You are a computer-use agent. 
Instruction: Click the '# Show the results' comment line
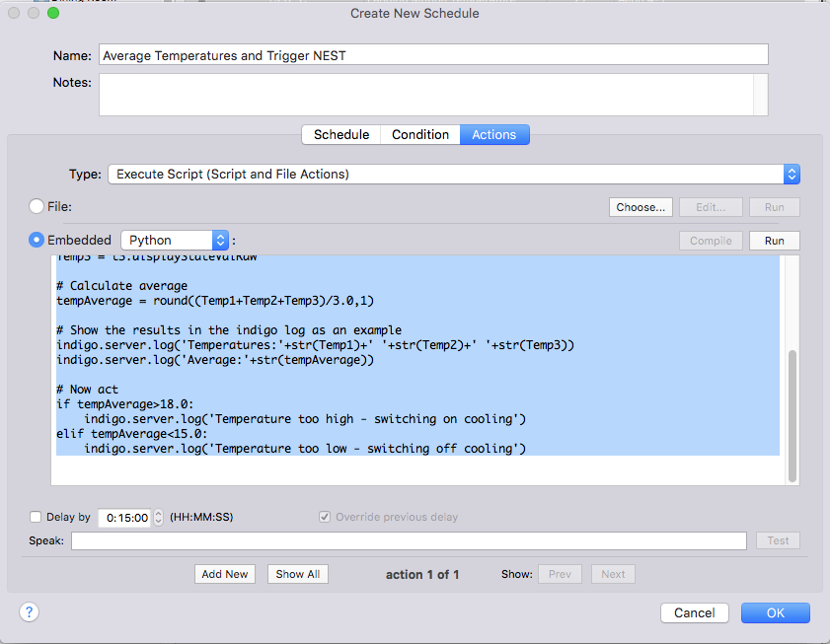(x=229, y=330)
